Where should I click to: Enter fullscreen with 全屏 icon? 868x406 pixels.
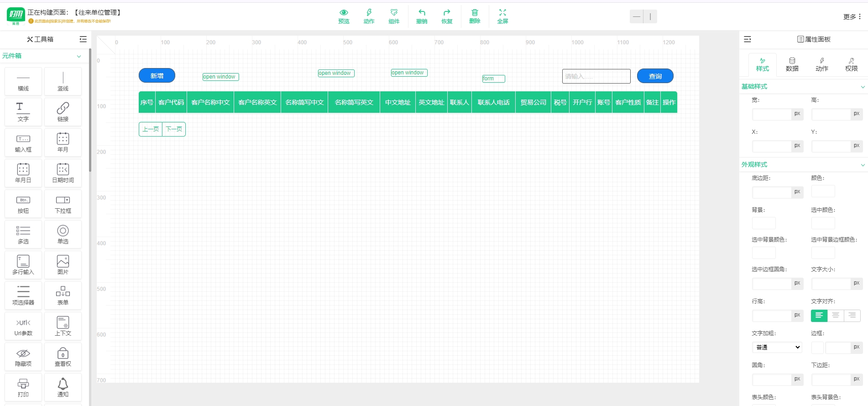[502, 16]
